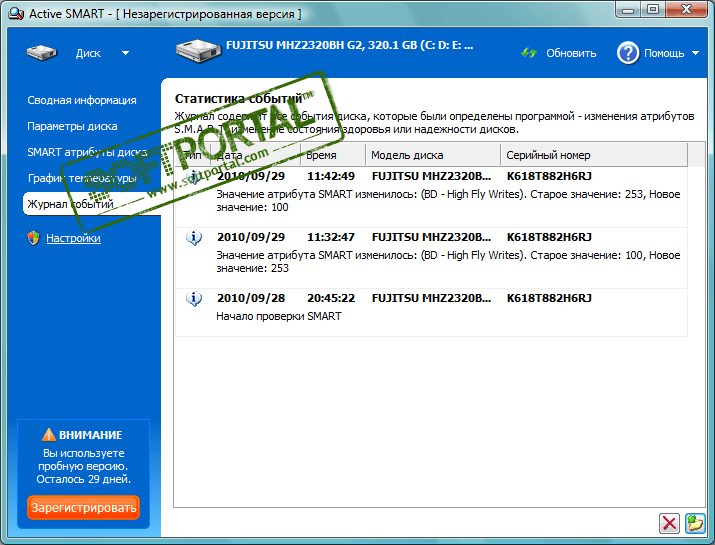Click Active SMART title bar app icon
The width and height of the screenshot is (715, 545).
pyautogui.click(x=16, y=14)
